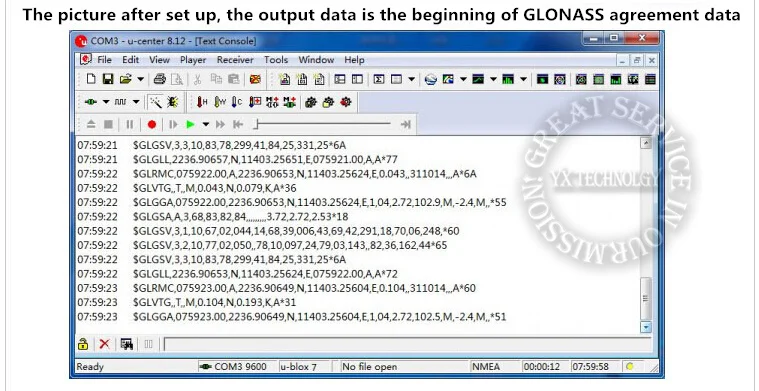Screen dimensions: 759x391
Task: Click the Open folder icon
Action: click(x=125, y=79)
